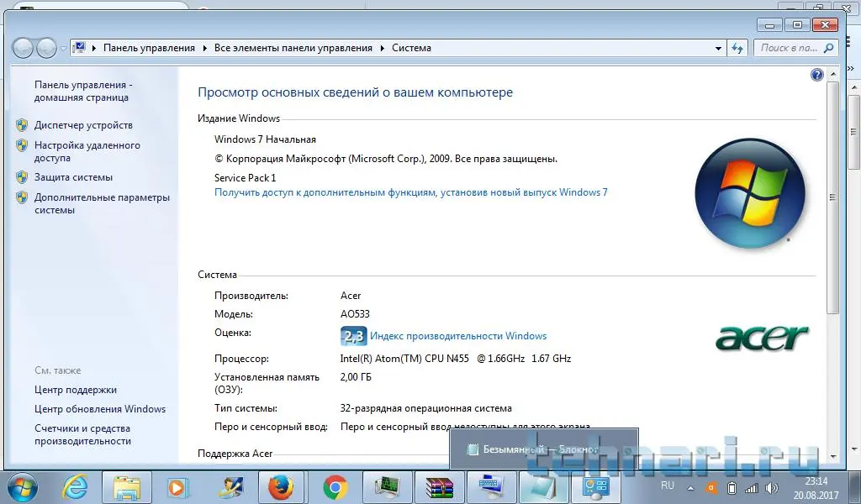Click '32-разрядная операционная система' text
This screenshot has width=861, height=504.
coord(426,408)
